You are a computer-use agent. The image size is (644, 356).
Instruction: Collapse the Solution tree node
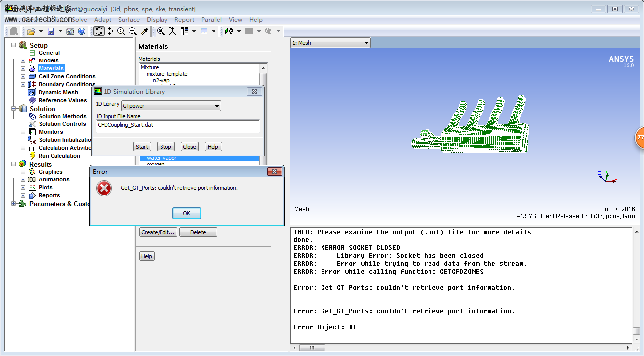14,109
